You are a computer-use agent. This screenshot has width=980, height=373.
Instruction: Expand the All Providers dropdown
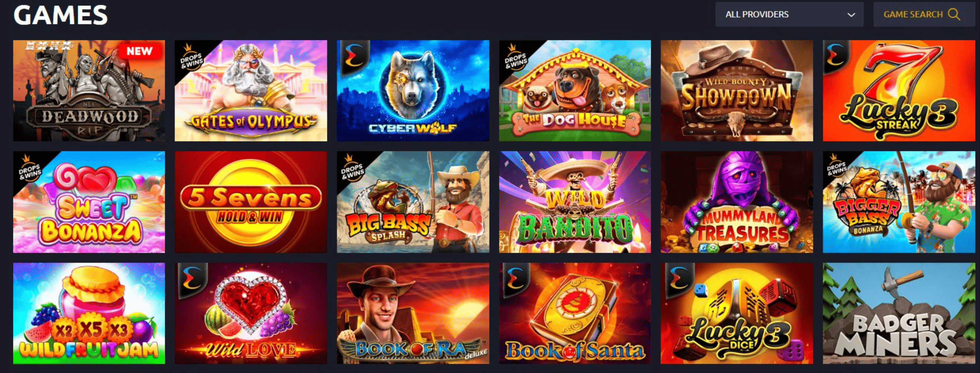point(789,14)
